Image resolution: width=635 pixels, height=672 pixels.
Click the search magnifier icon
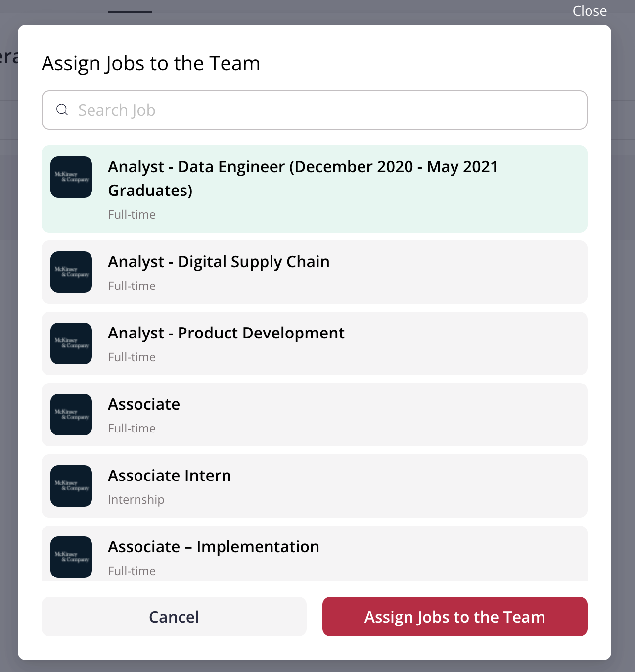[x=62, y=110]
